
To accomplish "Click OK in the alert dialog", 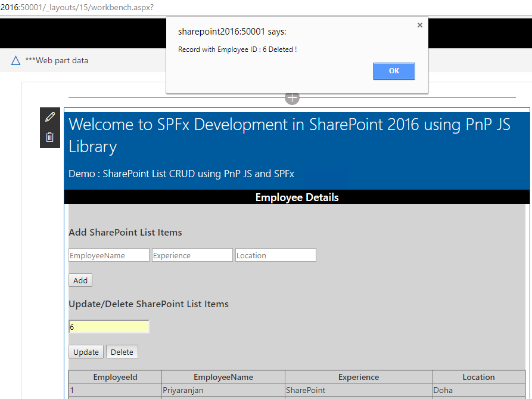I will click(x=394, y=71).
